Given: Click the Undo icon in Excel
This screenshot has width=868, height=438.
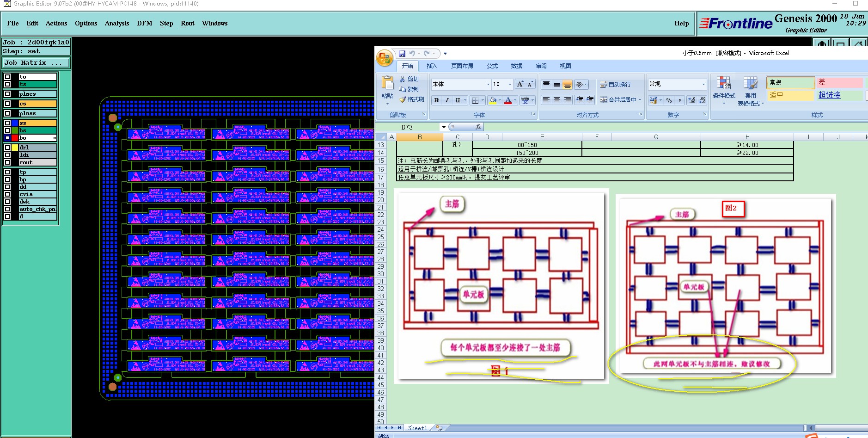Looking at the screenshot, I should (412, 54).
